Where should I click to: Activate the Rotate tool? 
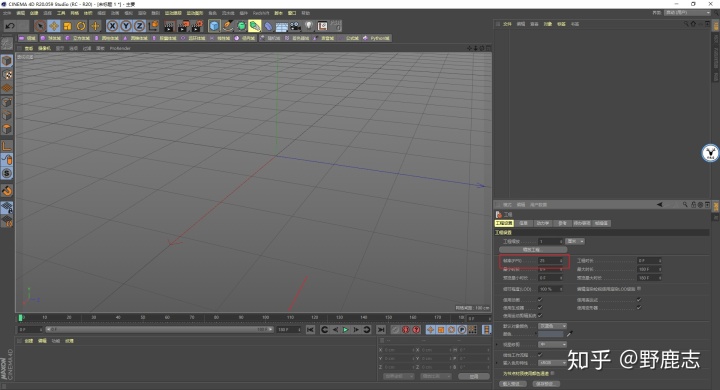(x=81, y=26)
